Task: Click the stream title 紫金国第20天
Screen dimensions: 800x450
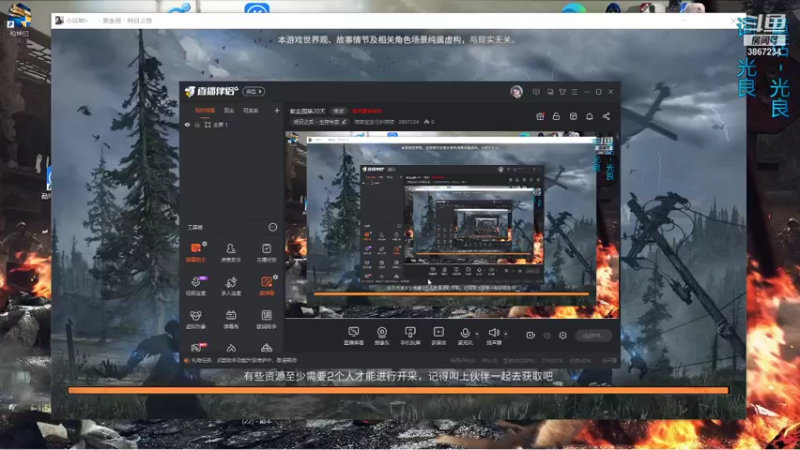Action: (308, 111)
